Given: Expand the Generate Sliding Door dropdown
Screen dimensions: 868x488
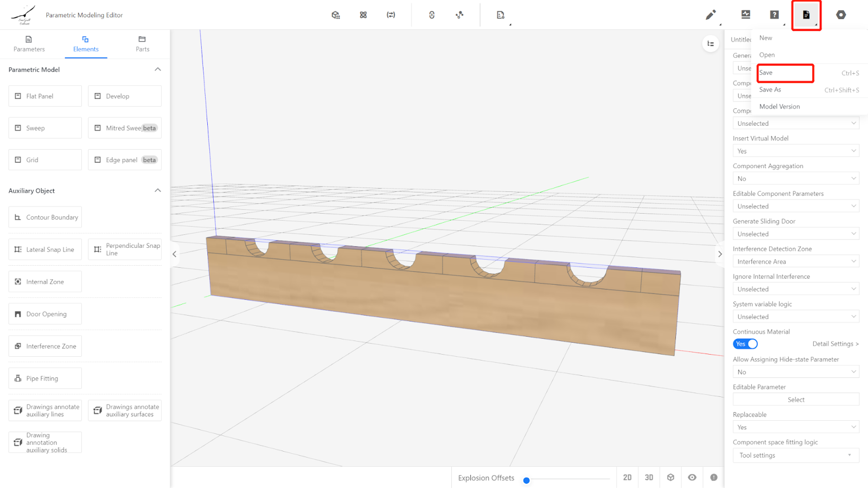Looking at the screenshot, I should click(x=795, y=234).
